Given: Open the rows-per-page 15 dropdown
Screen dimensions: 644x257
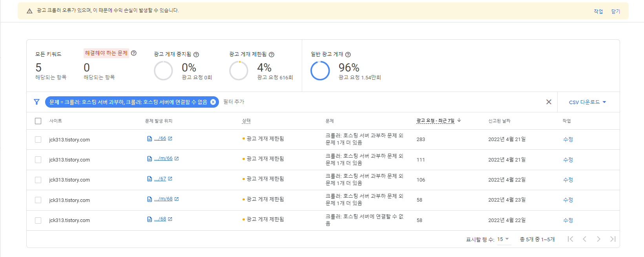Looking at the screenshot, I should 504,239.
